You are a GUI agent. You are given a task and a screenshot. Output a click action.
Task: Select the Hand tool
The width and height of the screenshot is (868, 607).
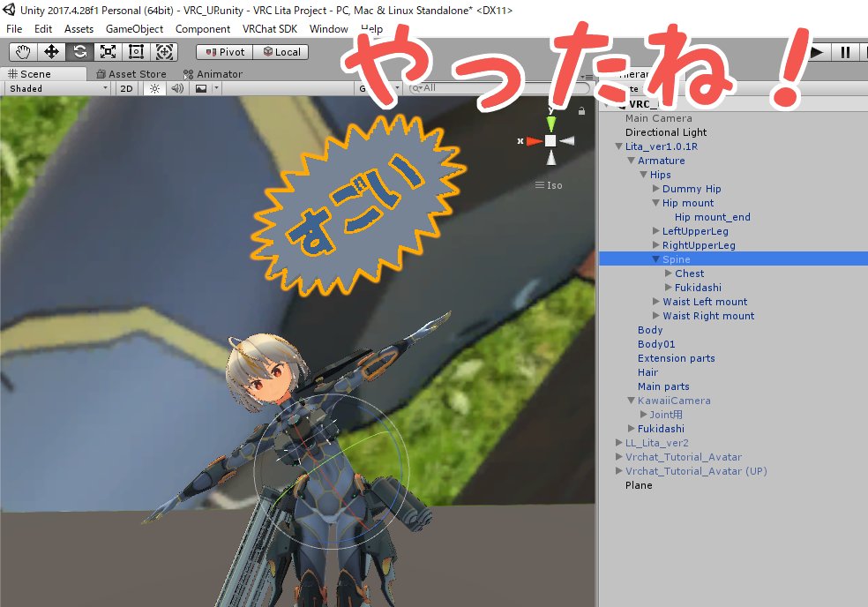click(23, 52)
